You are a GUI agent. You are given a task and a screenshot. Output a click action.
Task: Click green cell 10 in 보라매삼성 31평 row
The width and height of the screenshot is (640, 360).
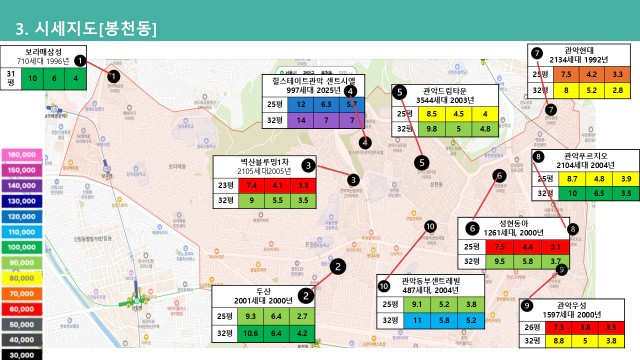click(x=33, y=78)
